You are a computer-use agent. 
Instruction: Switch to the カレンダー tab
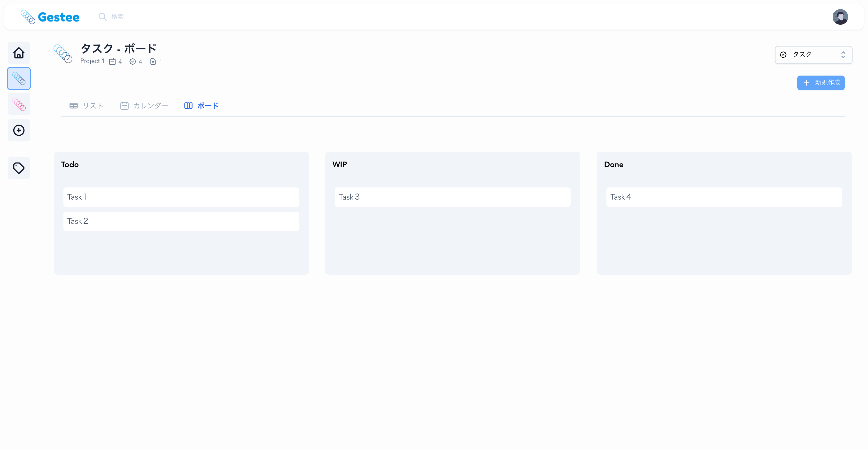click(144, 106)
